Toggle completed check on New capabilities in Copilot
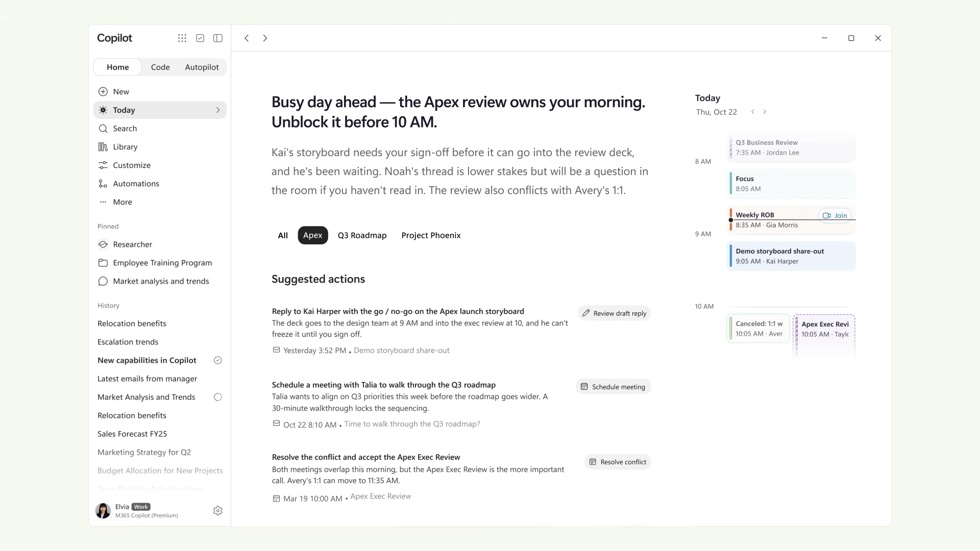980x551 pixels. (218, 360)
